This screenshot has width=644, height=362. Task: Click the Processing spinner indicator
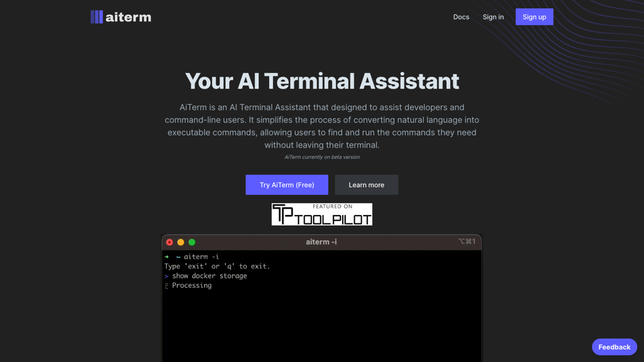pyautogui.click(x=165, y=285)
